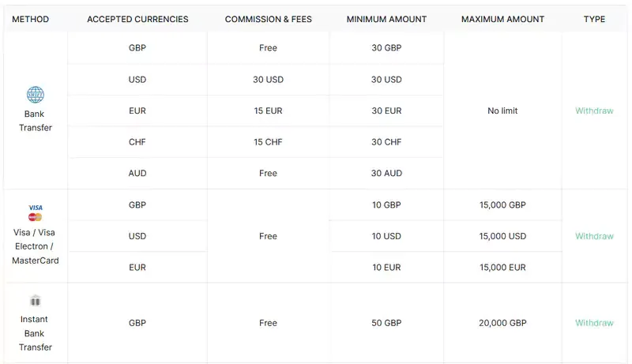Click the Instant Bank Transfer building icon
632x364 pixels.
click(x=36, y=301)
